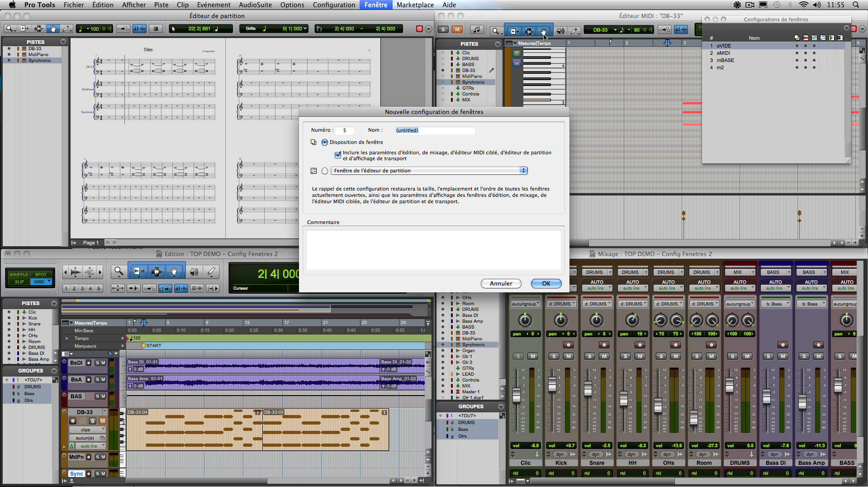Image resolution: width=868 pixels, height=487 pixels.
Task: Select Zoomer tool in Éditeur MIDI toolbar
Action: tap(496, 31)
